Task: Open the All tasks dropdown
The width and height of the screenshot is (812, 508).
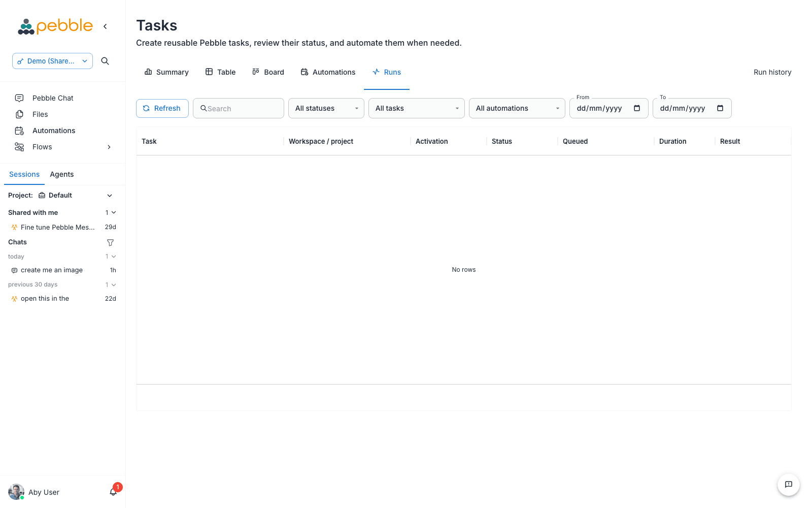Action: [417, 108]
